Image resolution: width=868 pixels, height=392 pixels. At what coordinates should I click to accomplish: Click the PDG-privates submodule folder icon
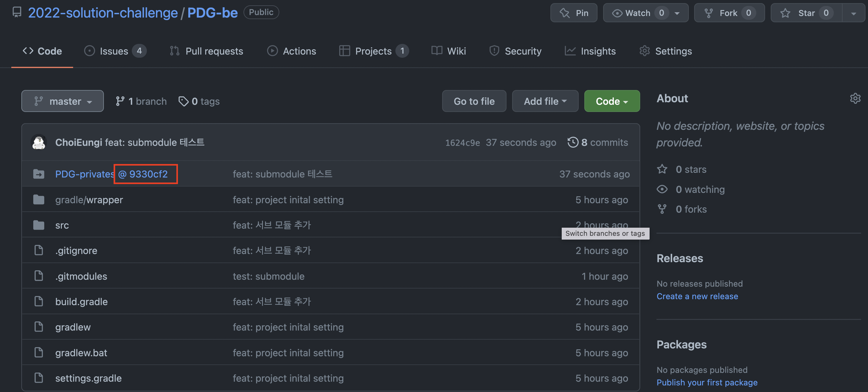coord(39,174)
